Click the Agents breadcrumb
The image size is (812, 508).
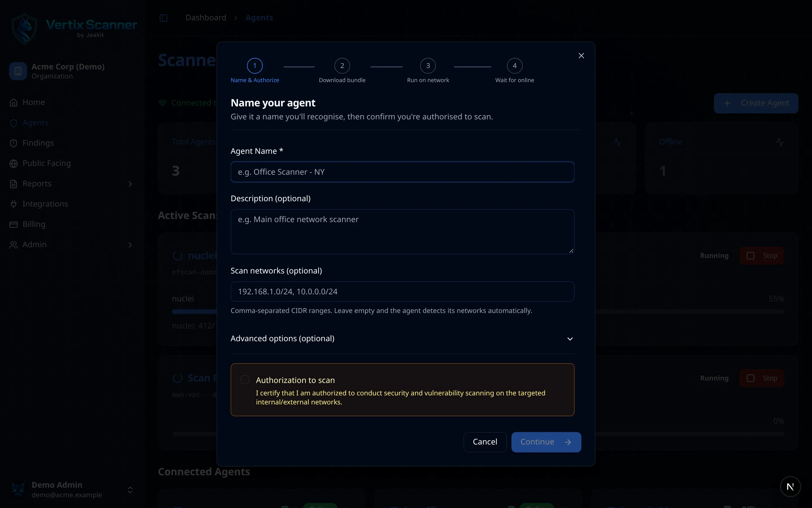259,17
